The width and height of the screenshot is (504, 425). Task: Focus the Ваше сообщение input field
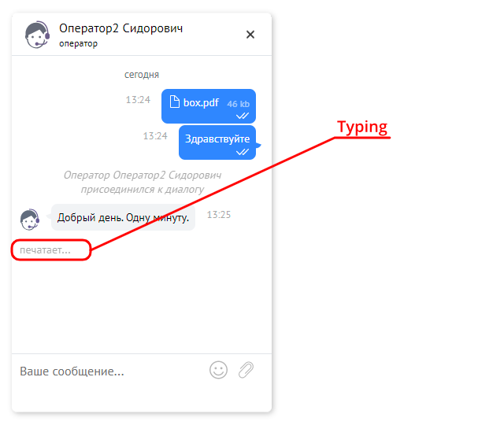click(111, 371)
